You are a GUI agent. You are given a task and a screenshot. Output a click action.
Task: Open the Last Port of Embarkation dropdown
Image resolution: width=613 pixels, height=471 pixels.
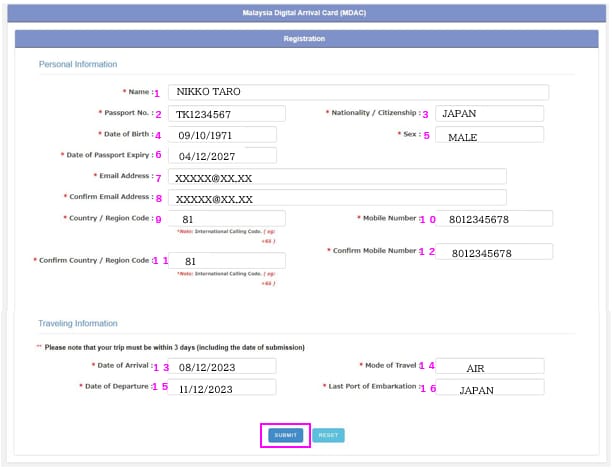491,387
